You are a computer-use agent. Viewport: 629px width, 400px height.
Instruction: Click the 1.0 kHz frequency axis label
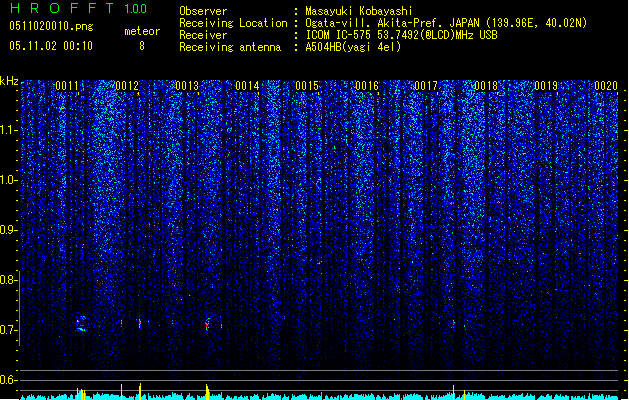[8, 180]
